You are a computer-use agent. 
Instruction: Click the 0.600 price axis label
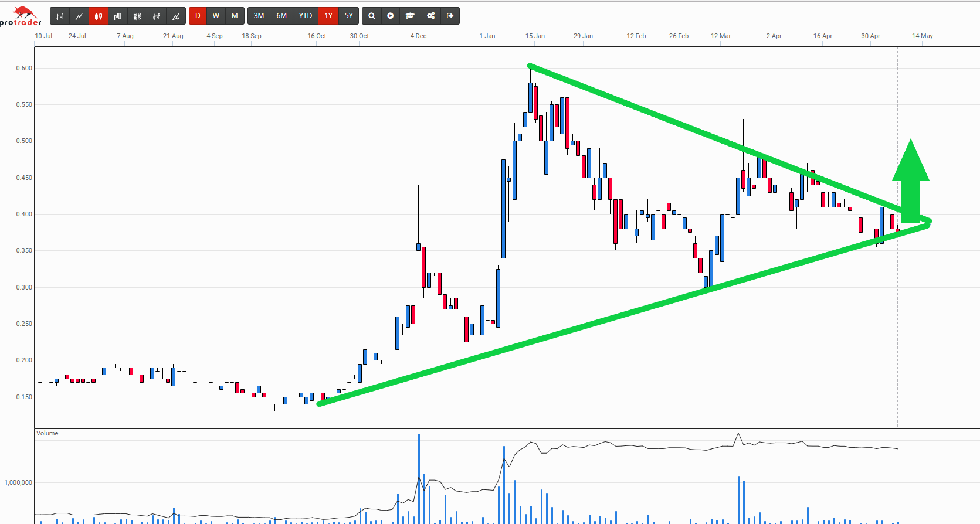click(24, 68)
